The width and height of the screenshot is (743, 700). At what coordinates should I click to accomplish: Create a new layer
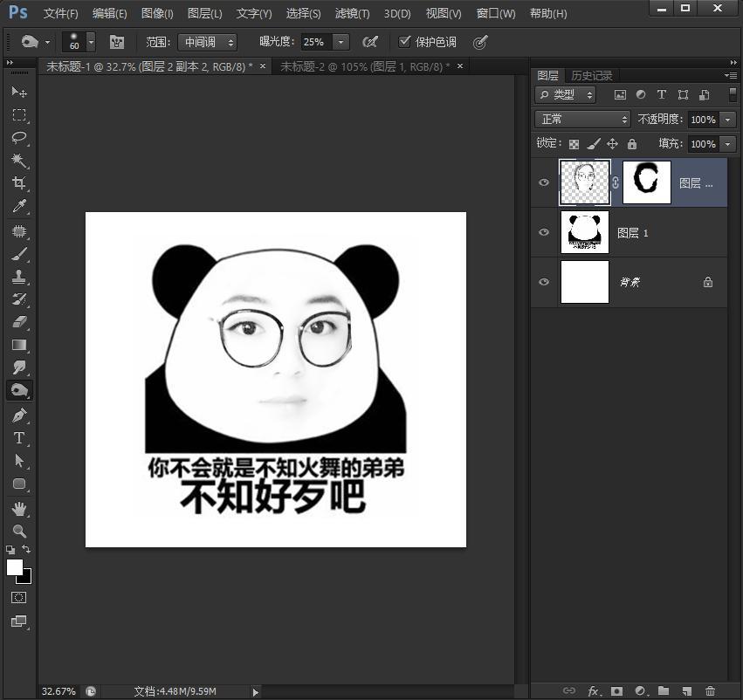pyautogui.click(x=686, y=691)
